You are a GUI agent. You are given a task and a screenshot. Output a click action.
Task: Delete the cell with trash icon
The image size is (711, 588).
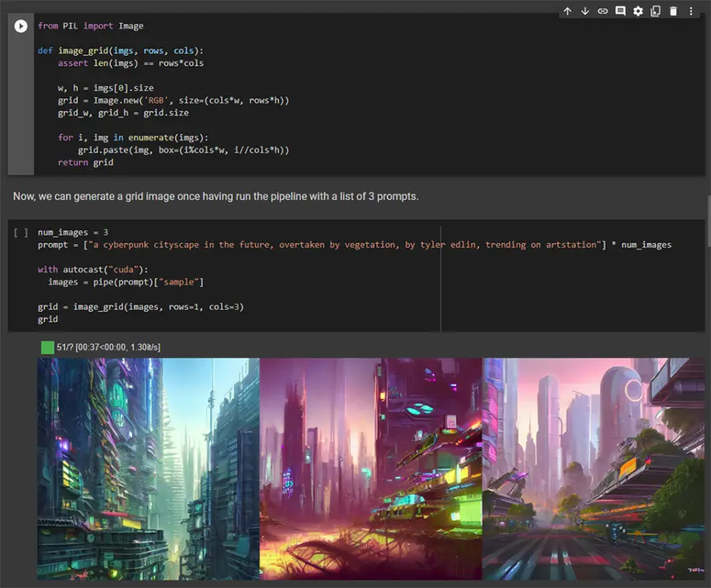(673, 11)
